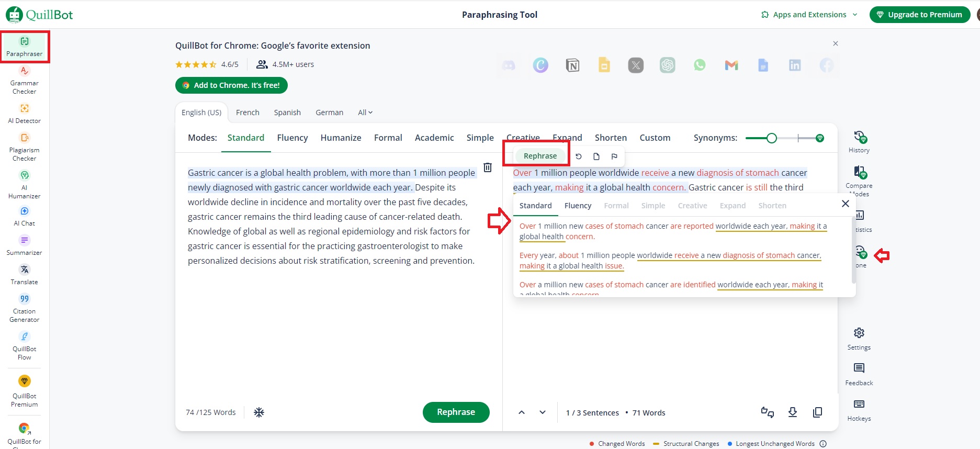Open the Citation Generator tool
Viewport: 980px width, 449px height.
coord(25,308)
